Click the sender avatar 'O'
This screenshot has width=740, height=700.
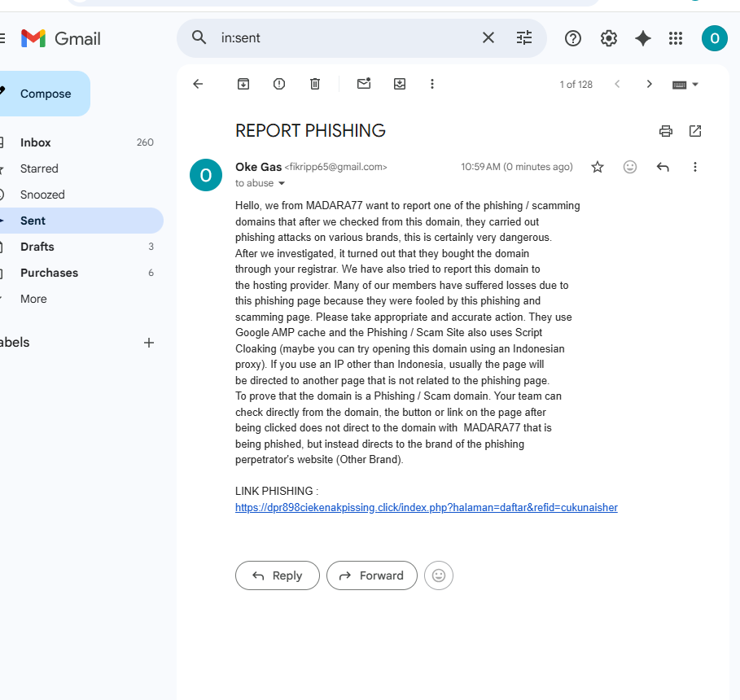206,175
